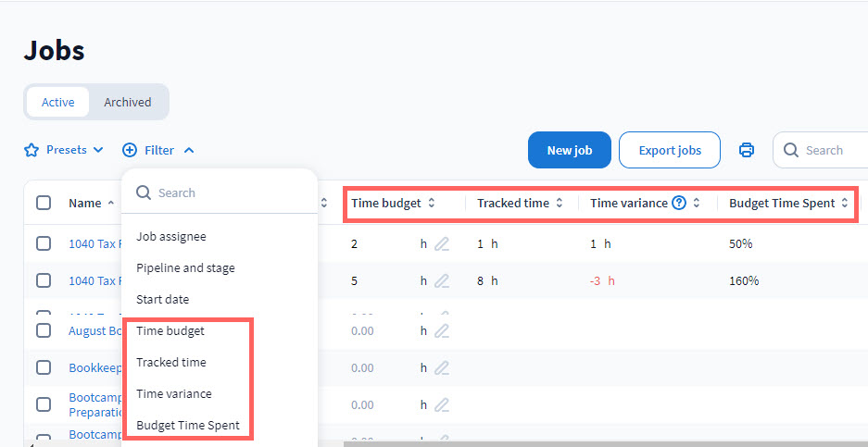The width and height of the screenshot is (868, 447).
Task: Sort by Tracked time column header
Action: tap(513, 203)
